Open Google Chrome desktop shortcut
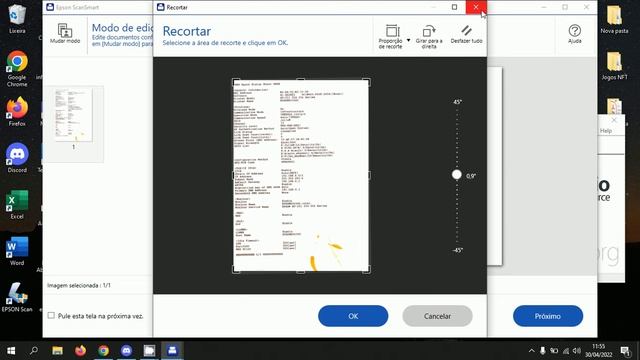Screen dimensions: 640x360 [x=17, y=69]
